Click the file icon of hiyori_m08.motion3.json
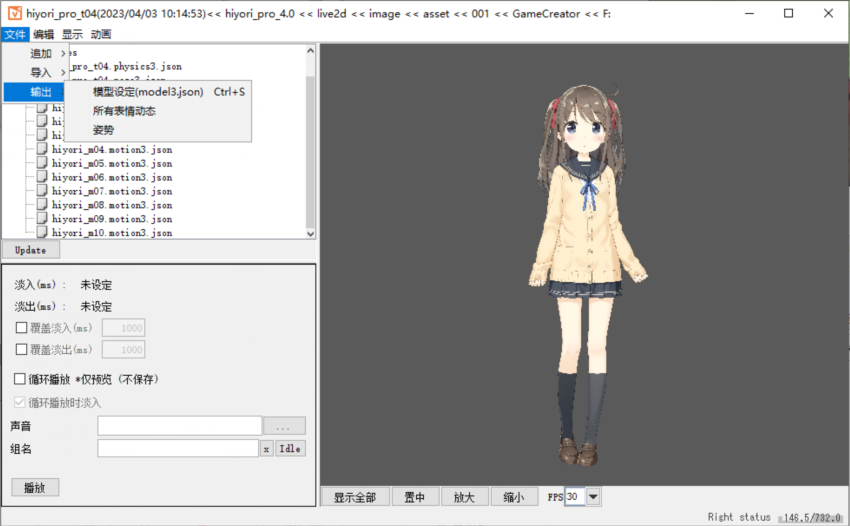Viewport: 850px width, 526px height. point(42,204)
